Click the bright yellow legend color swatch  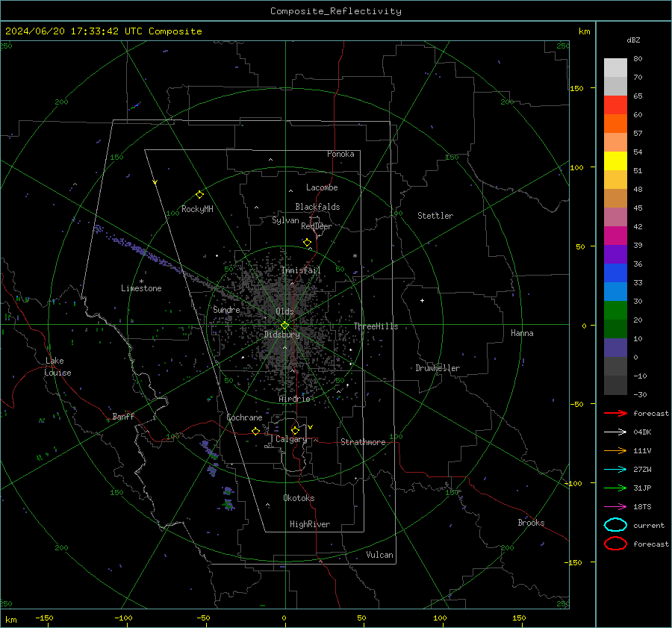tap(615, 161)
